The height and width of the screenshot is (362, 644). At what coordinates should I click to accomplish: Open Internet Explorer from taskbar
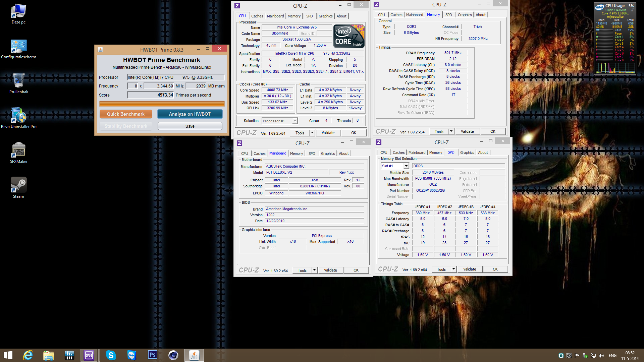tap(28, 355)
